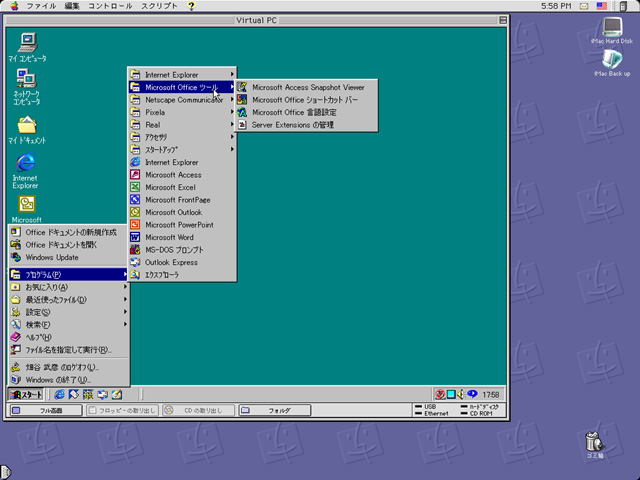Launch the Internet Explorer desktop icon
This screenshot has width=640, height=480.
point(25,171)
